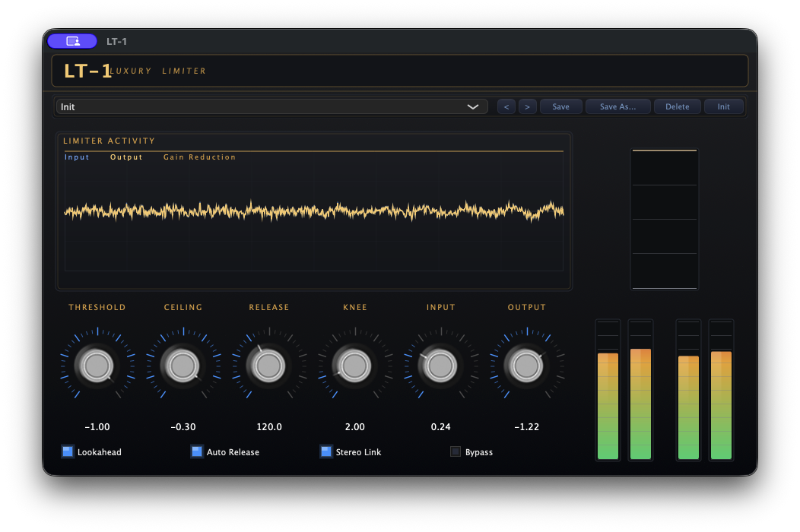Select the Knee value readout

354,426
